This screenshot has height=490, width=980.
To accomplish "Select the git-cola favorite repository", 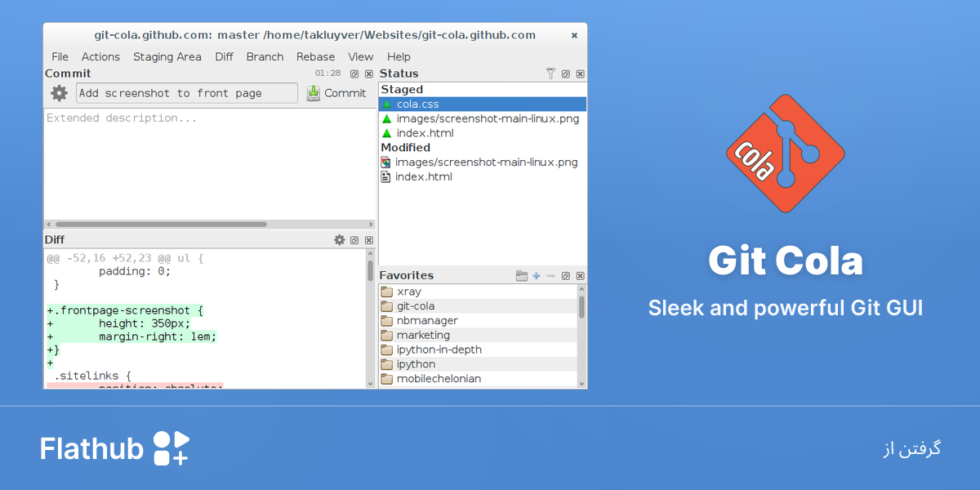I will point(479,306).
